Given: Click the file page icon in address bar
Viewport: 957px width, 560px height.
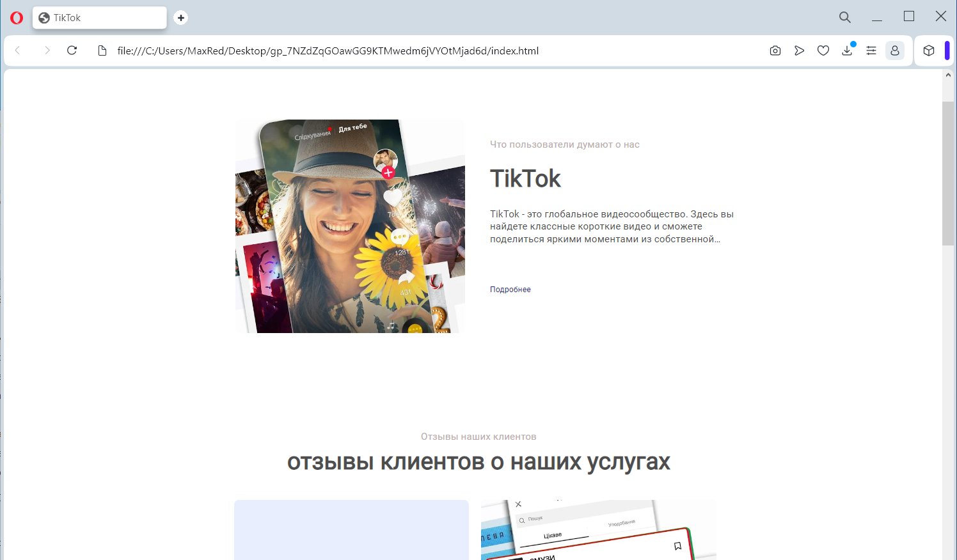Looking at the screenshot, I should [x=102, y=51].
